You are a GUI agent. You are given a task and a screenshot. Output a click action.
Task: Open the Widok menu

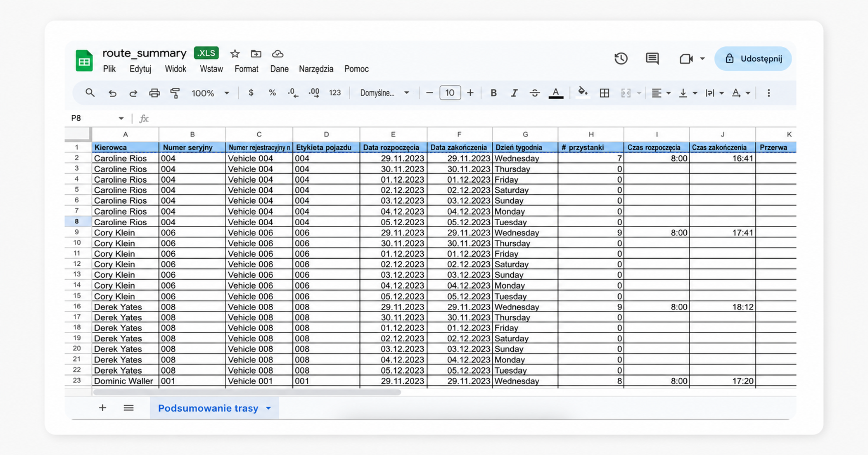(175, 69)
